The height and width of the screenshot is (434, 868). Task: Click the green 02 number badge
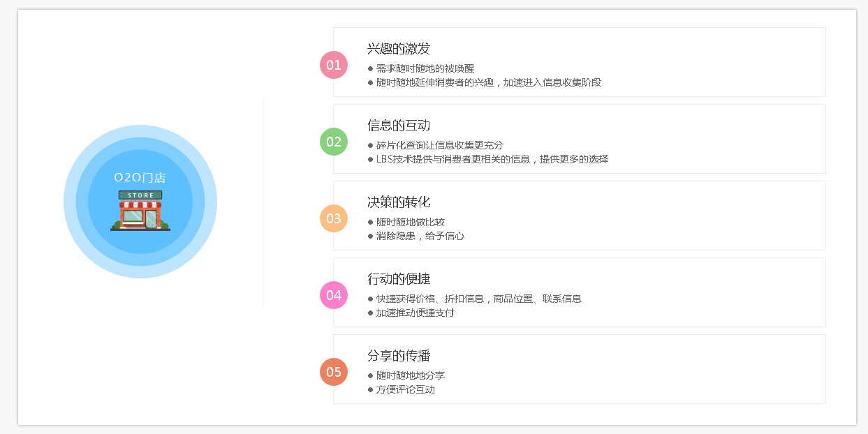[x=334, y=142]
